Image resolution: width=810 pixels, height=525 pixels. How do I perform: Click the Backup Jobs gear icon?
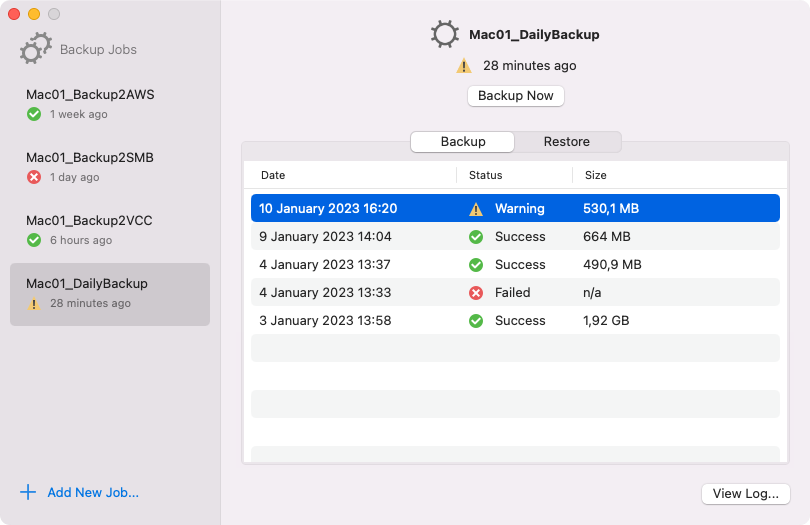(36, 48)
